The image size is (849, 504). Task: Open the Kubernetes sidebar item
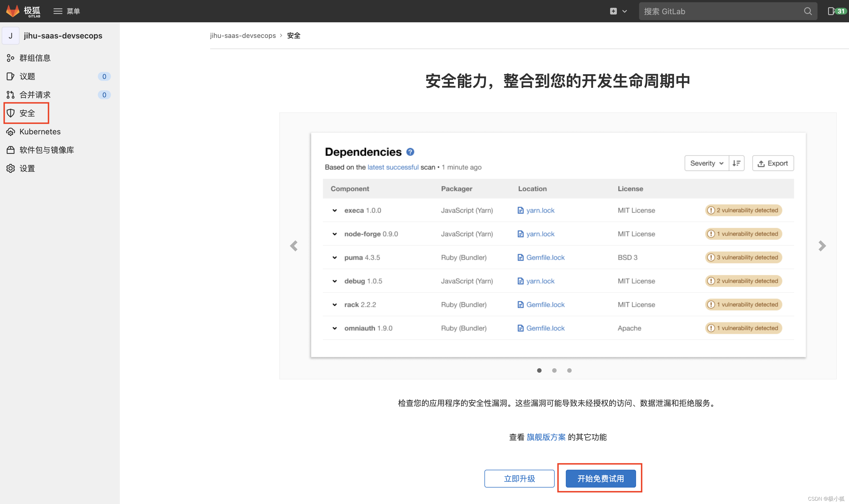pos(40,131)
